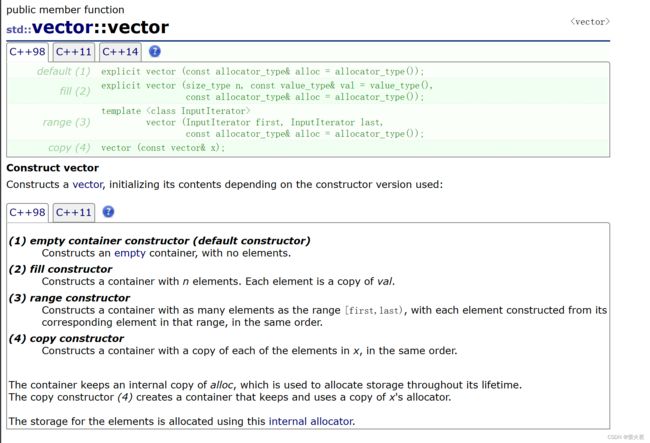Open the 'empty' link in the default constructor description
The height and width of the screenshot is (443, 650).
click(130, 253)
